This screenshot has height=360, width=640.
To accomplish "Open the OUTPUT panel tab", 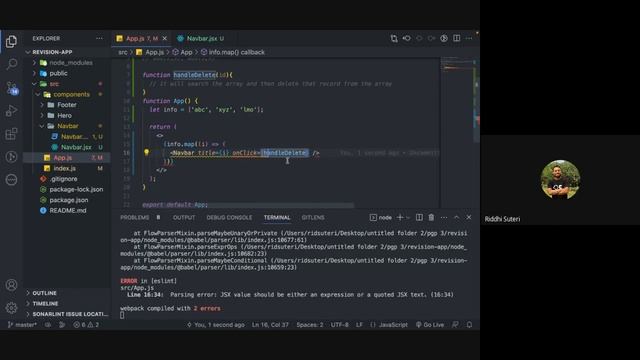I will coord(184,218).
